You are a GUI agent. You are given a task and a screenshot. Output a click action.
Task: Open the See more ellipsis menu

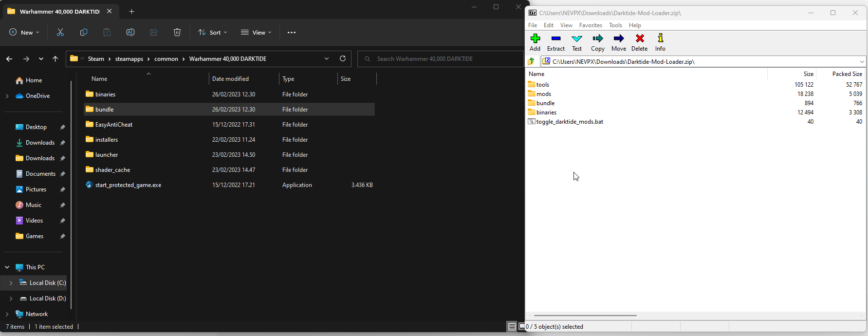pos(292,33)
